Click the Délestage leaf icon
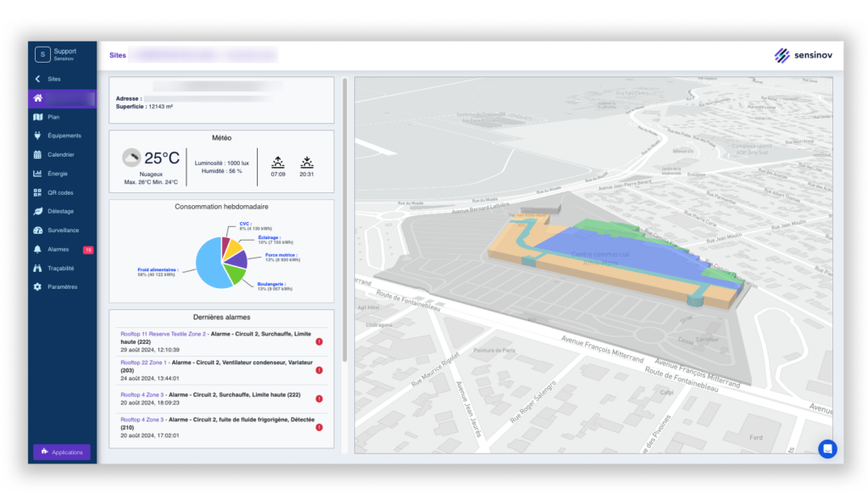Viewport: 868px width, 494px height. pyautogui.click(x=37, y=211)
